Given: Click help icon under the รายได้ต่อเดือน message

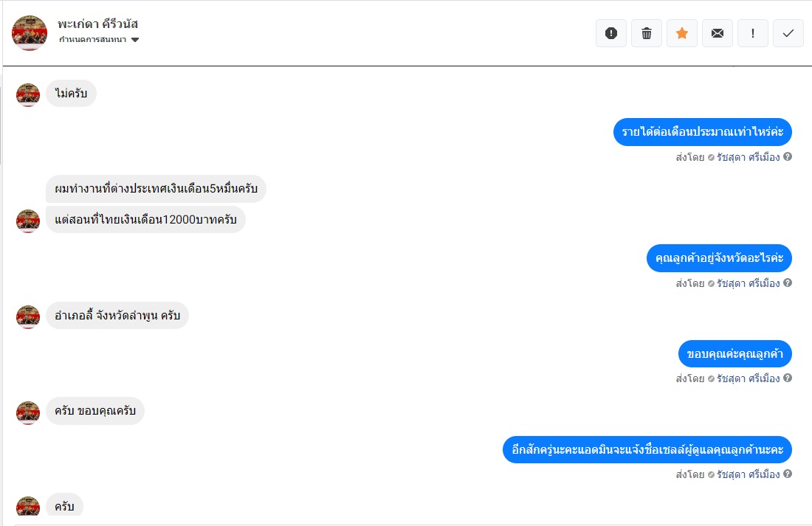Looking at the screenshot, I should pos(788,157).
